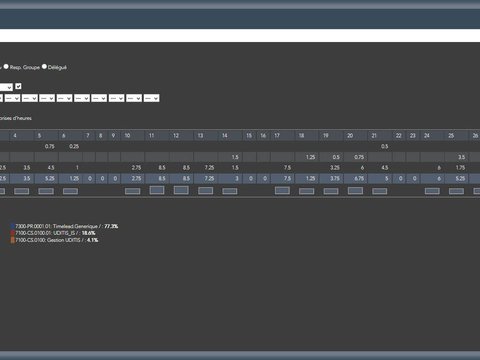Click the blue legend swatch for Timelead Generique
The width and height of the screenshot is (480, 360).
click(13, 226)
